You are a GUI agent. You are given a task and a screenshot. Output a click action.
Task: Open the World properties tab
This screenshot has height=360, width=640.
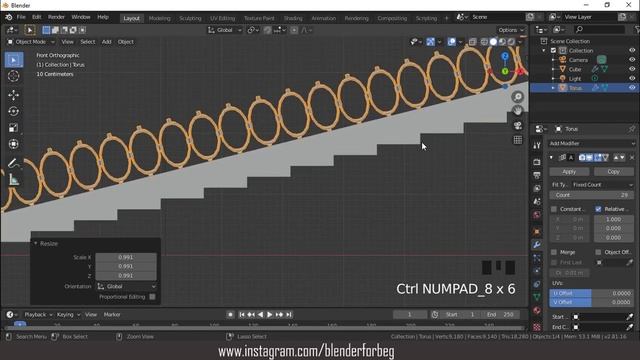pyautogui.click(x=537, y=215)
